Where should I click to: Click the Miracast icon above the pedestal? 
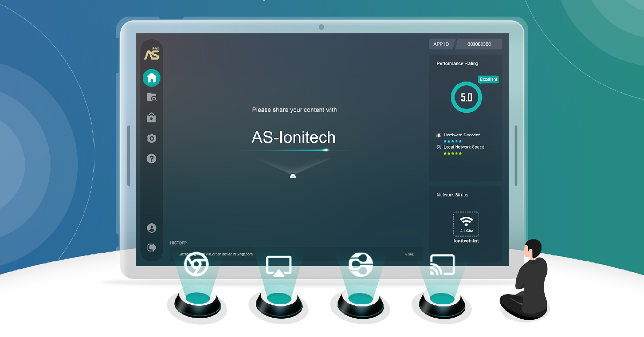(x=361, y=264)
